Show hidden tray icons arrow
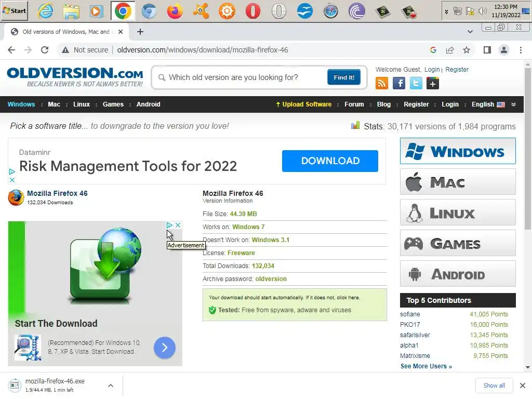The image size is (532, 399). 446,11
